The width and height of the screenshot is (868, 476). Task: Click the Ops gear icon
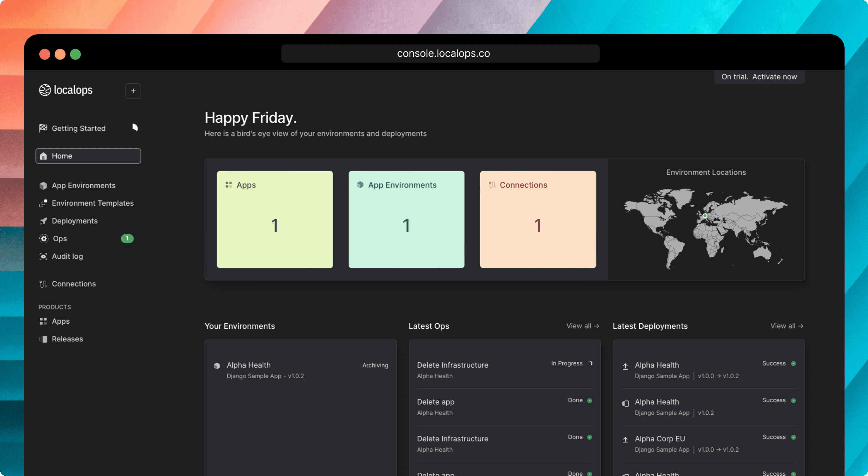(44, 239)
